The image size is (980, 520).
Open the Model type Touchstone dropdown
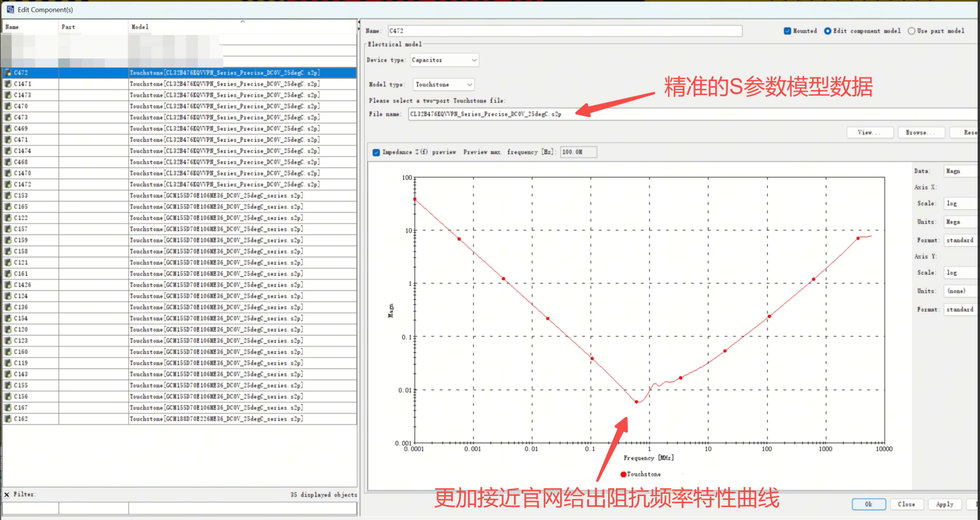pyautogui.click(x=443, y=84)
